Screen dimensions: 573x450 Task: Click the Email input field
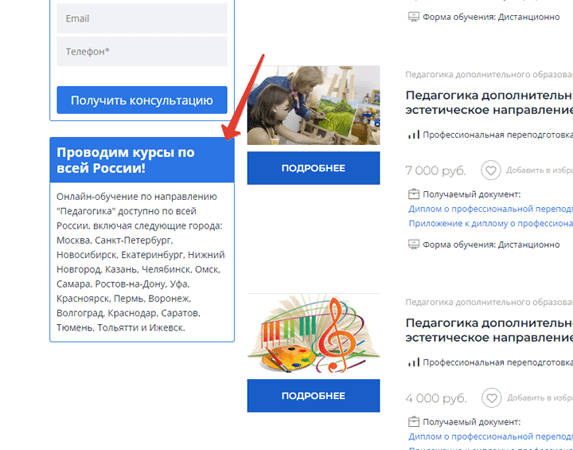coord(142,18)
